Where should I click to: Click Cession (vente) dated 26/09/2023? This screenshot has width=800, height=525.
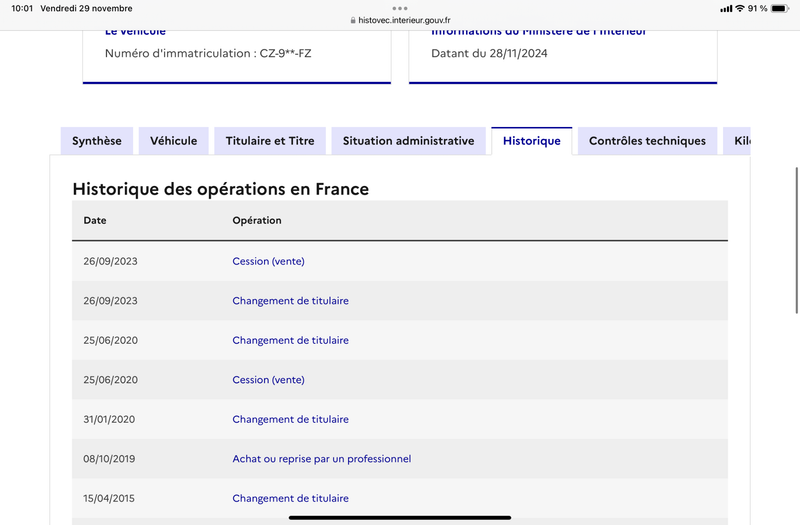coord(268,261)
